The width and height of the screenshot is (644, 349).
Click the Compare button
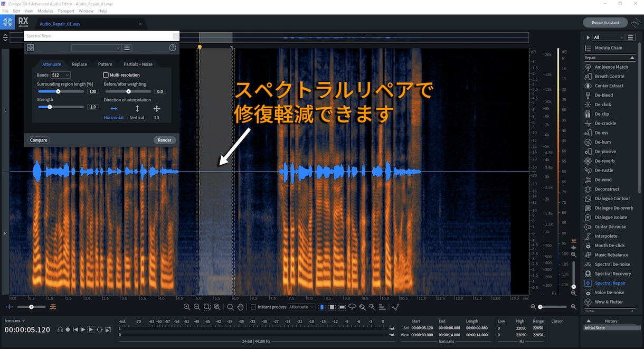click(x=39, y=140)
